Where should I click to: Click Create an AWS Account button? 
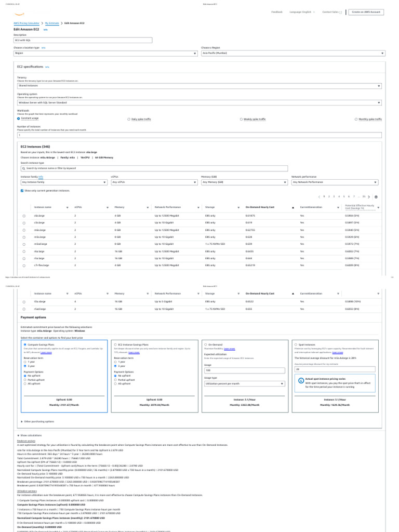[x=366, y=11]
